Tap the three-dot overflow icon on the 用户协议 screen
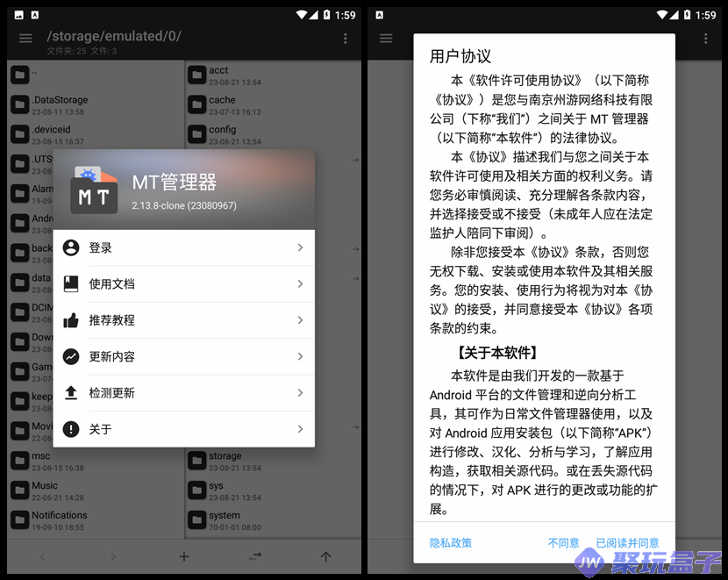 (x=706, y=38)
